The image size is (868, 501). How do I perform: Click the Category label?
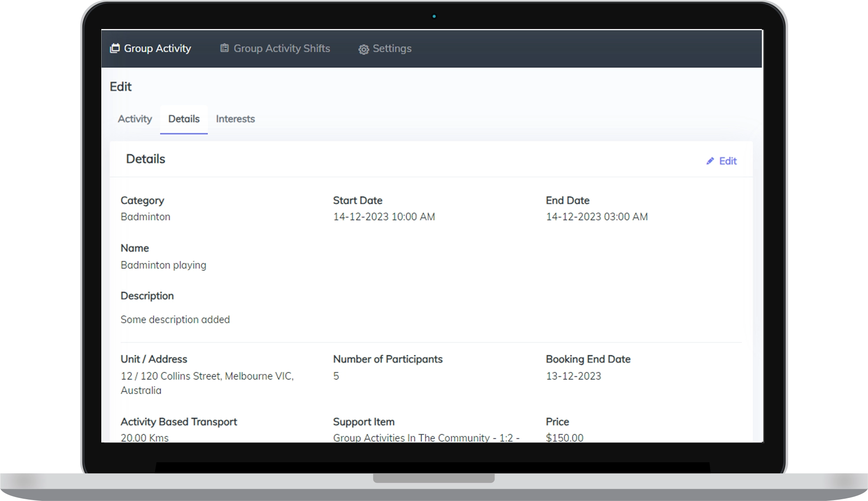pyautogui.click(x=142, y=201)
